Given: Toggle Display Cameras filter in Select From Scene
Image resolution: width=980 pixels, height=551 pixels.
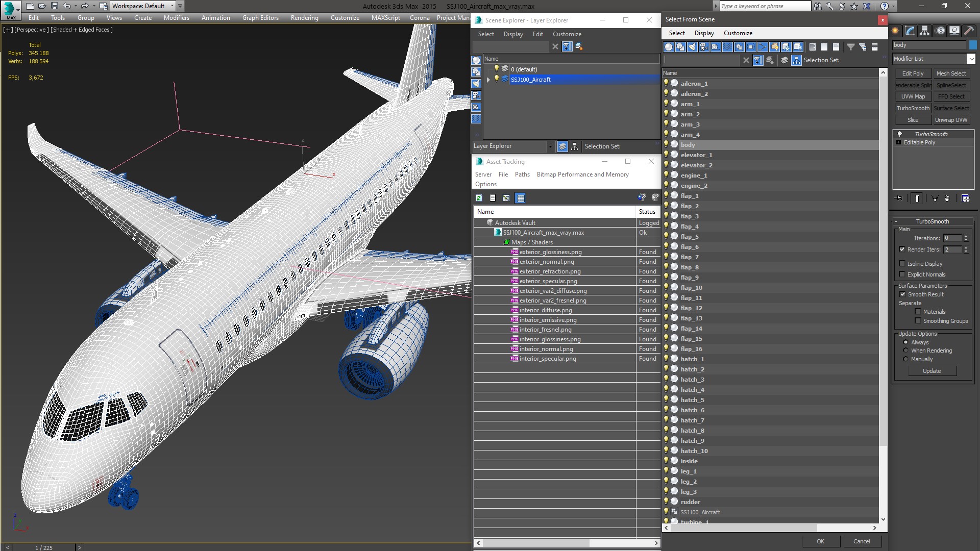Looking at the screenshot, I should click(x=704, y=47).
